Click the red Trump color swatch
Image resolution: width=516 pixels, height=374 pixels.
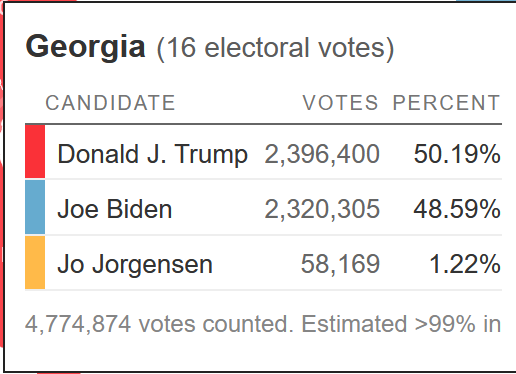pyautogui.click(x=35, y=152)
